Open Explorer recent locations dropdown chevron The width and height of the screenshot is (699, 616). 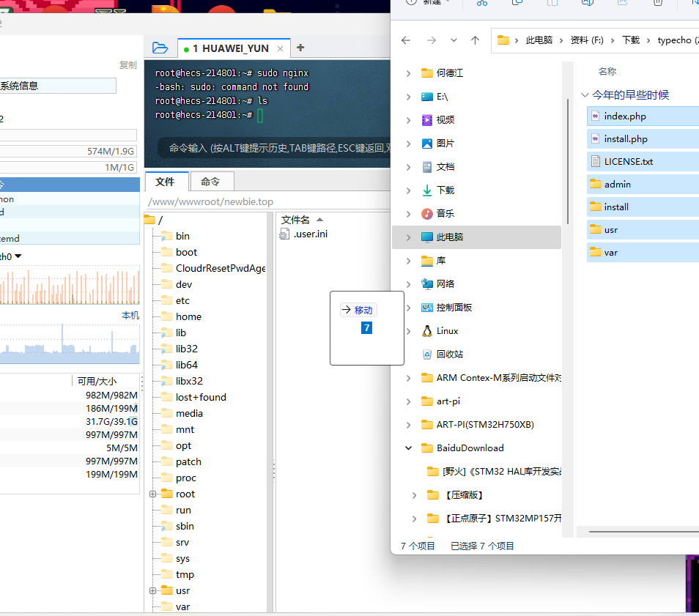tap(454, 40)
